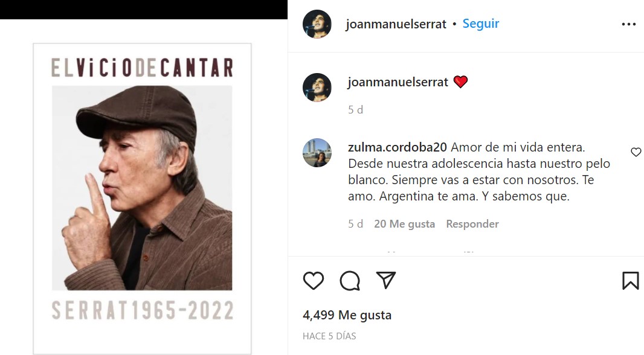
Task: Open the three-dot more options menu
Action: pyautogui.click(x=628, y=24)
